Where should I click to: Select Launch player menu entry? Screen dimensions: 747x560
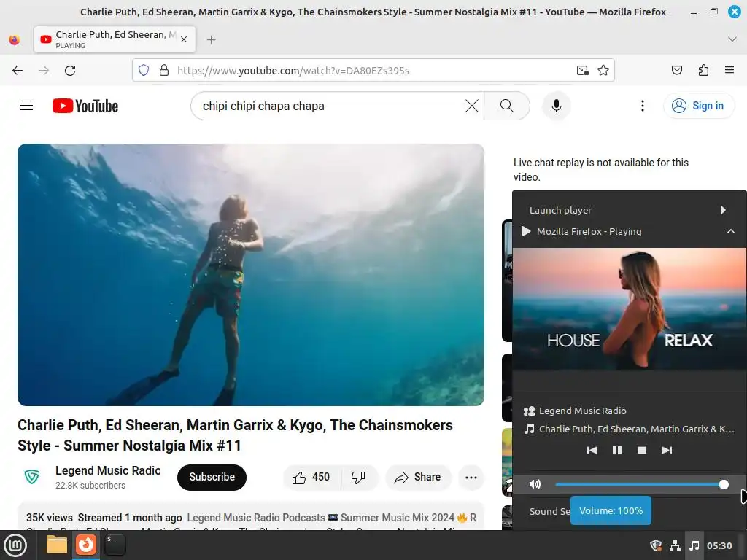(x=630, y=210)
